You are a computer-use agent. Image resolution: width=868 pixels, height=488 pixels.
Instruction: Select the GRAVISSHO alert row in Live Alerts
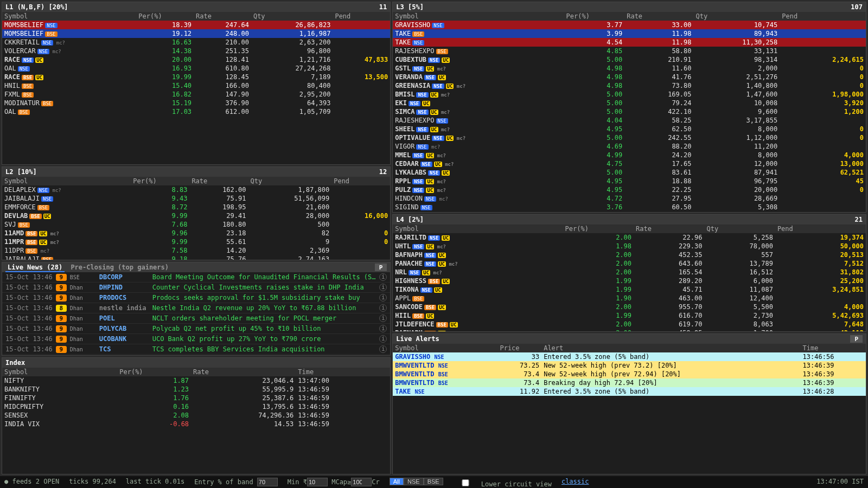pyautogui.click(x=629, y=357)
